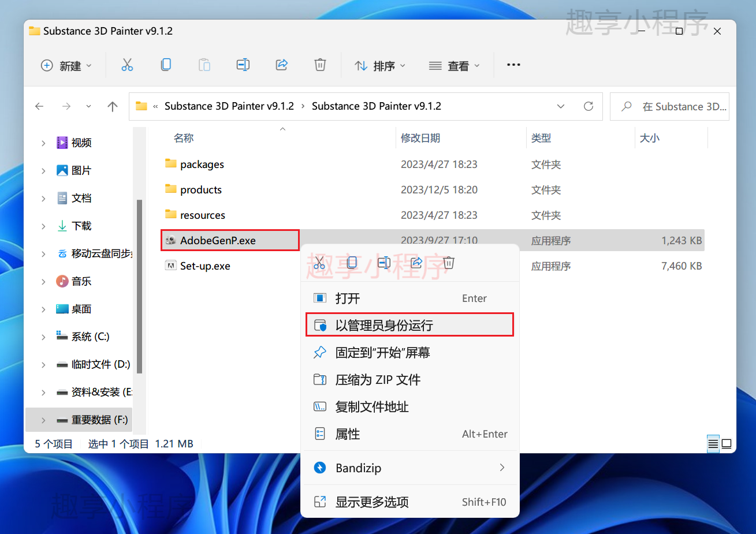Open the 排序 (Sort) dropdown
The height and width of the screenshot is (534, 756).
[380, 66]
